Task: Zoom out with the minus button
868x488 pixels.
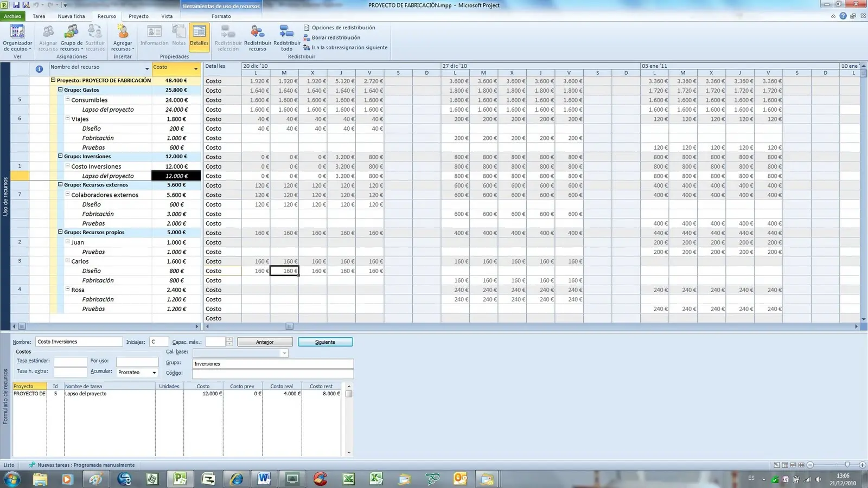Action: click(x=810, y=465)
